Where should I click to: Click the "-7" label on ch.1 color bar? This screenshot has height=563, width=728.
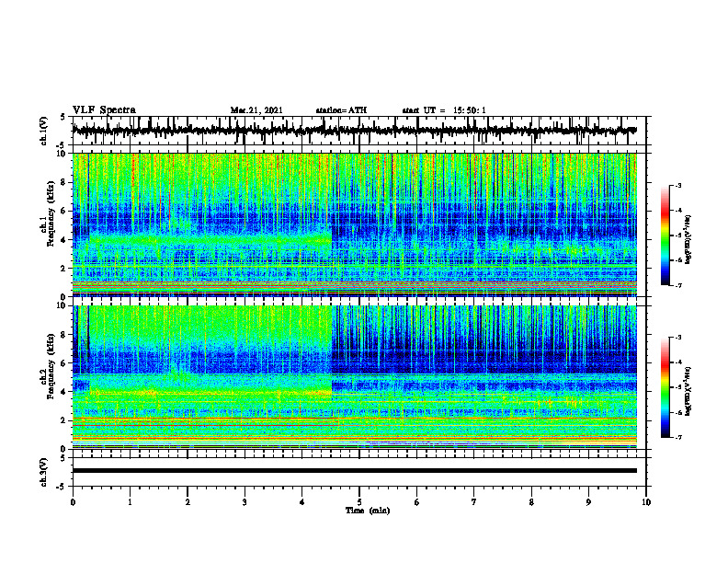point(677,285)
